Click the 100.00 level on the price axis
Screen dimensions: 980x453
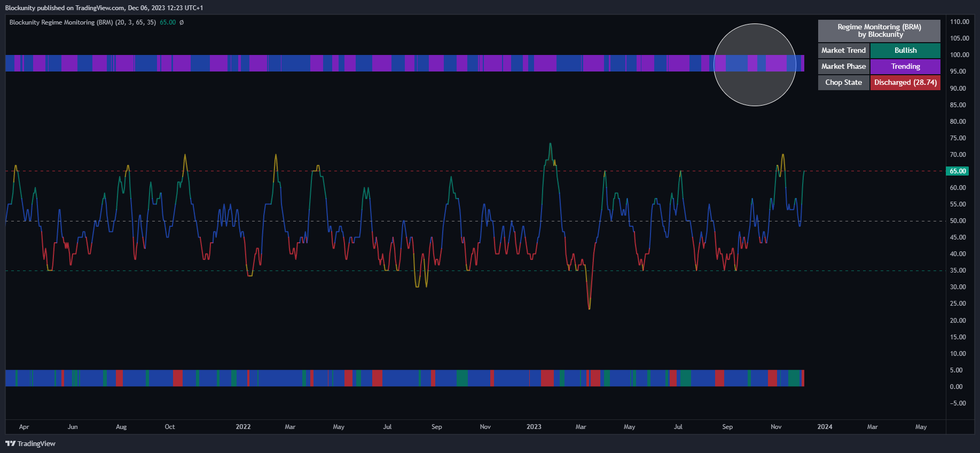pyautogui.click(x=959, y=55)
